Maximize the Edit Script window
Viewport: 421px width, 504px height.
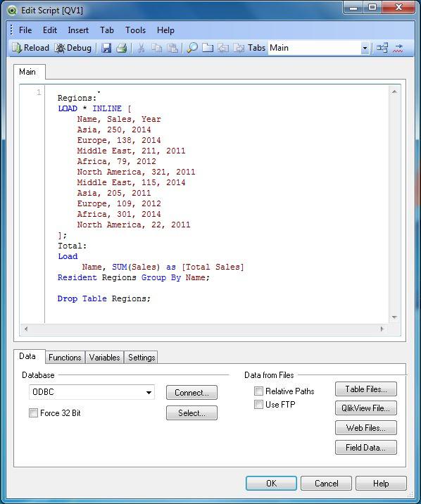tap(372, 8)
